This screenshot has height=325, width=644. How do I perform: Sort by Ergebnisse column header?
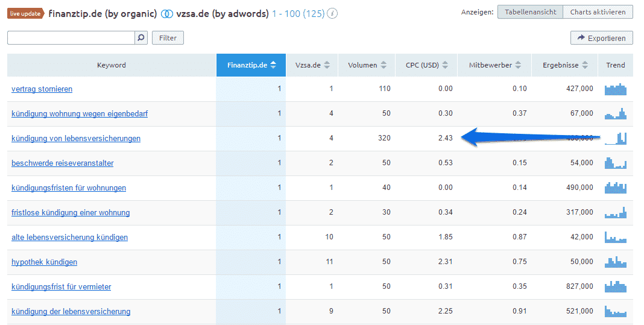(565, 65)
